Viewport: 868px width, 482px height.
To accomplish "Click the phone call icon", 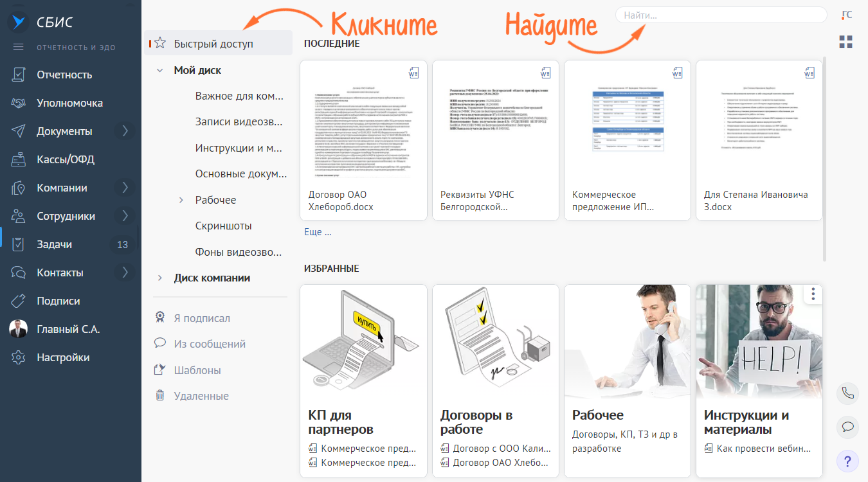I will point(847,394).
